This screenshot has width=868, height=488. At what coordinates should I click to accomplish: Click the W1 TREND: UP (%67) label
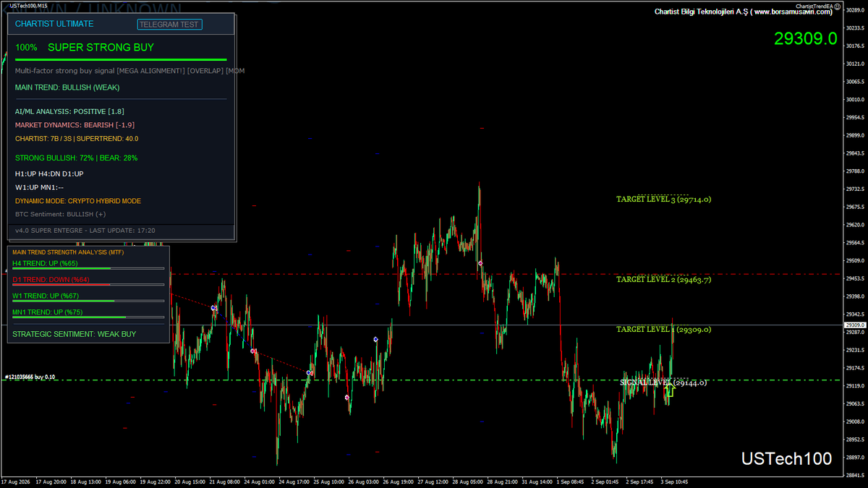pos(46,296)
